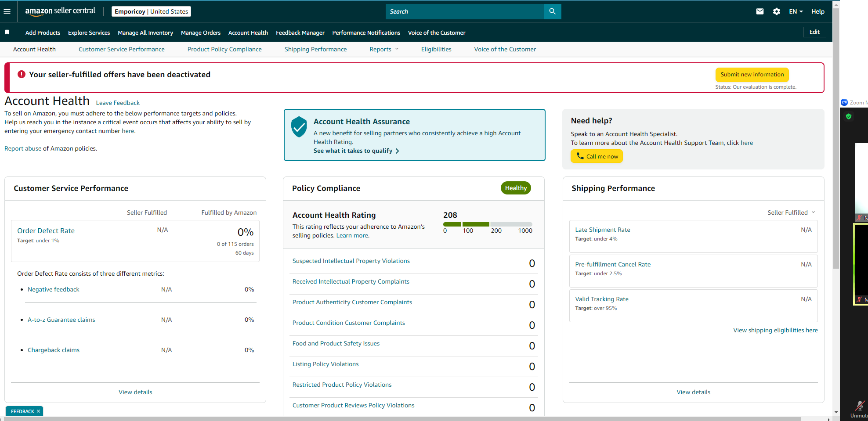Click the emergency contact 'here' link
868x421 pixels.
tap(128, 131)
